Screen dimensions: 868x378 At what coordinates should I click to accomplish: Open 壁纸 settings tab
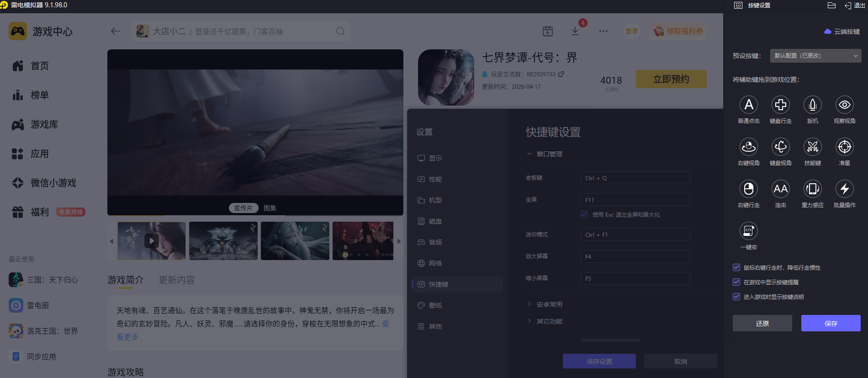(457, 305)
